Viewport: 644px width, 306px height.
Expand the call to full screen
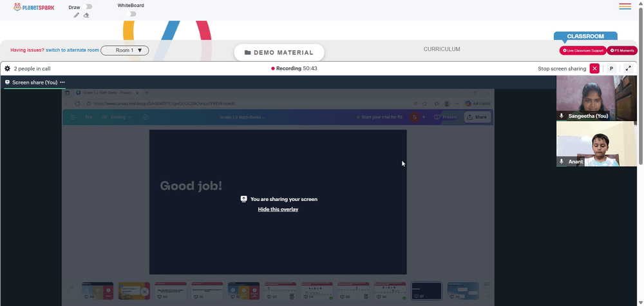click(x=628, y=68)
